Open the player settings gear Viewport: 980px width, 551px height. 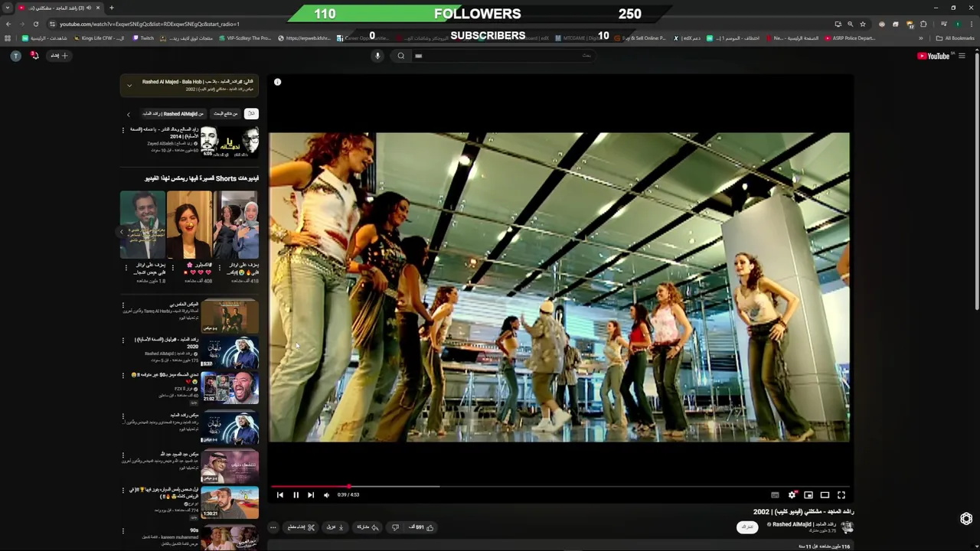(792, 495)
